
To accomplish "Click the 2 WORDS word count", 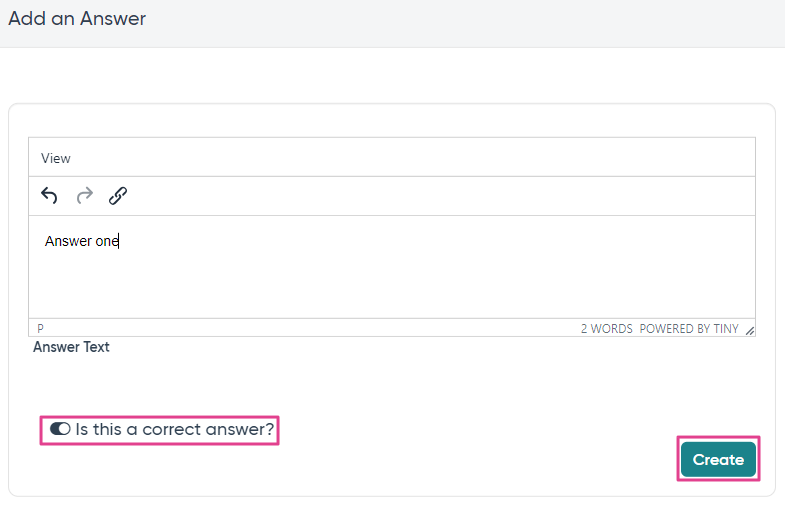I will click(x=606, y=329).
